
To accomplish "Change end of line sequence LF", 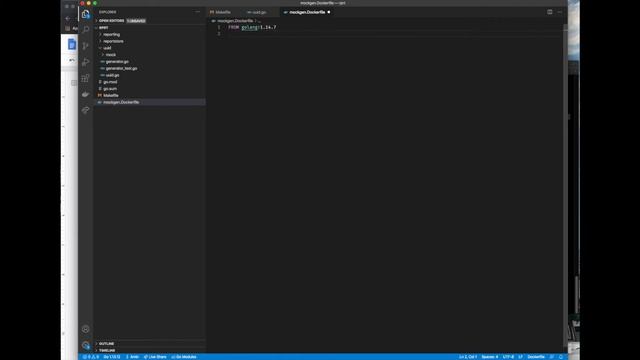I will pyautogui.click(x=520, y=357).
